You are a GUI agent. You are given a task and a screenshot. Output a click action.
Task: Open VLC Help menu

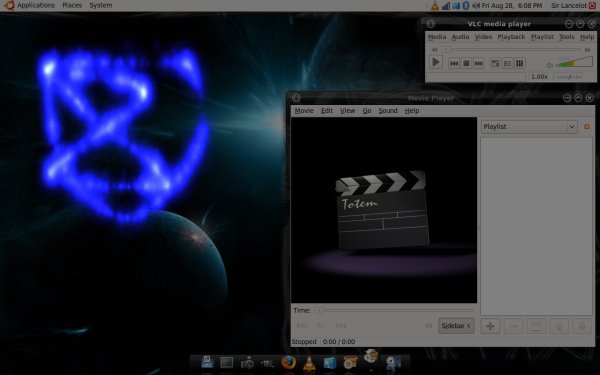(x=587, y=37)
